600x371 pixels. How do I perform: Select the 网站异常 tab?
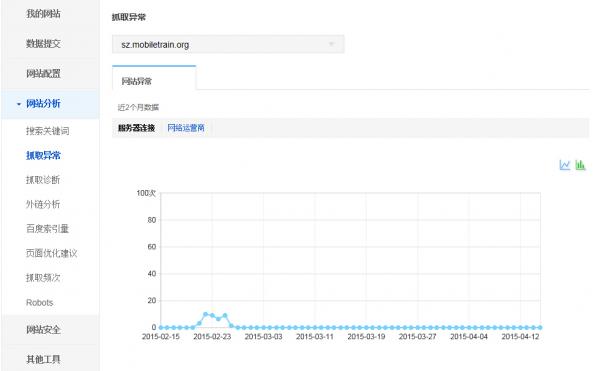pyautogui.click(x=154, y=78)
